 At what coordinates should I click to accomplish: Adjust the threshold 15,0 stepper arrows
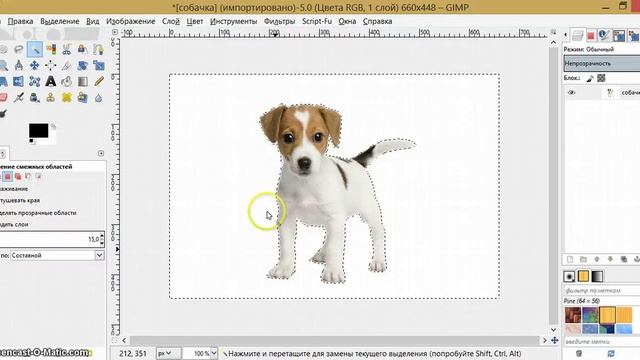click(102, 239)
